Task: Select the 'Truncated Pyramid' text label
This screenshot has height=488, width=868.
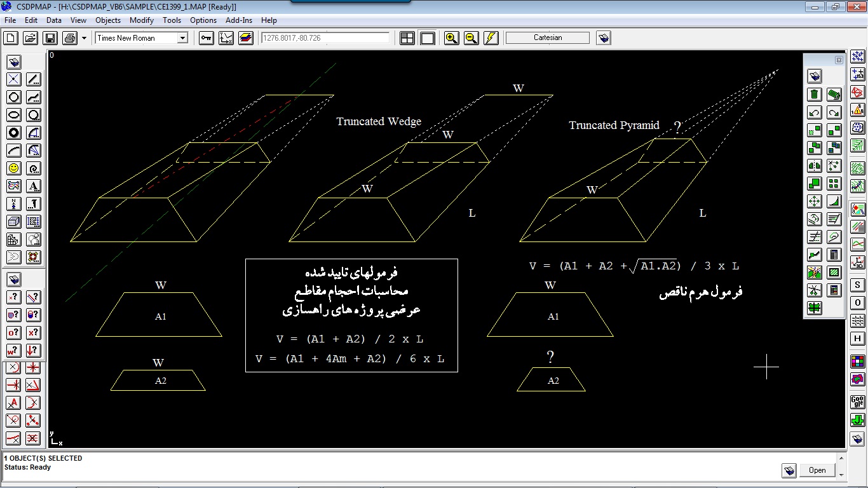Action: (614, 125)
